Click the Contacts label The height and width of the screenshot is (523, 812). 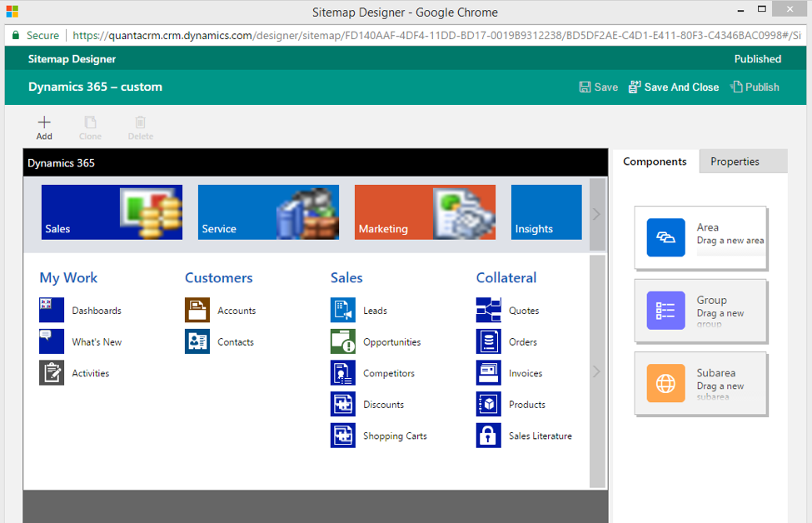click(236, 342)
